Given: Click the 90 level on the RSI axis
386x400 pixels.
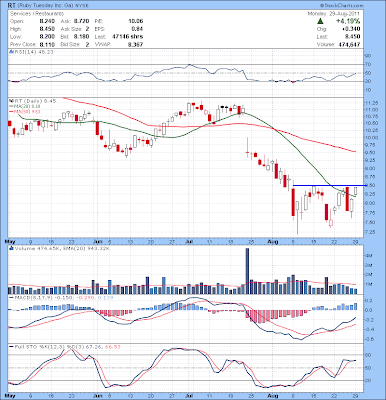Looking at the screenshot, I should (368, 56).
